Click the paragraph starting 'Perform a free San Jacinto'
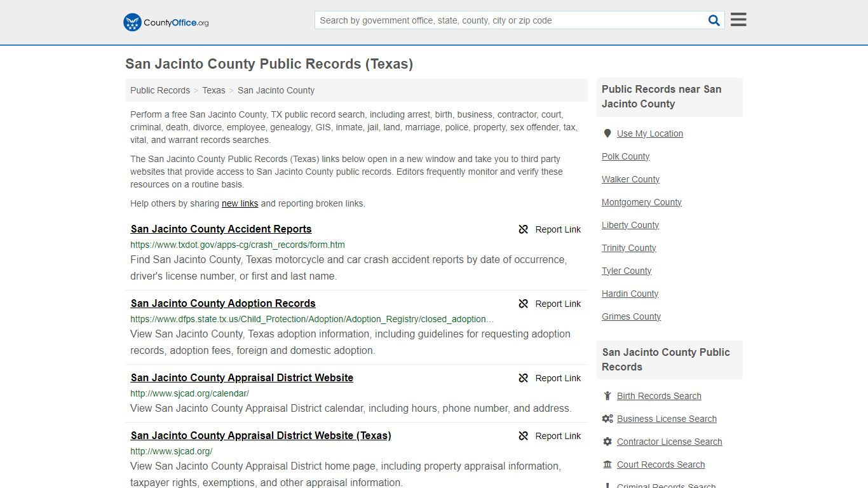 coord(354,127)
